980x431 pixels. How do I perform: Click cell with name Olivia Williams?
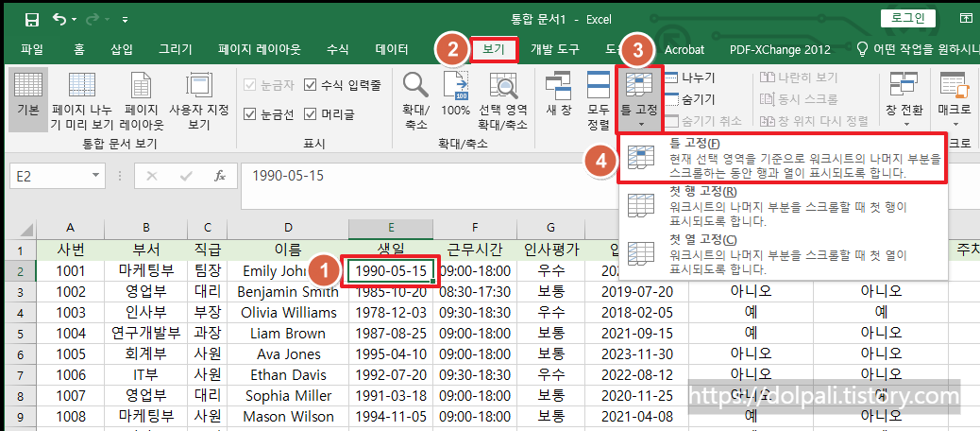[288, 312]
